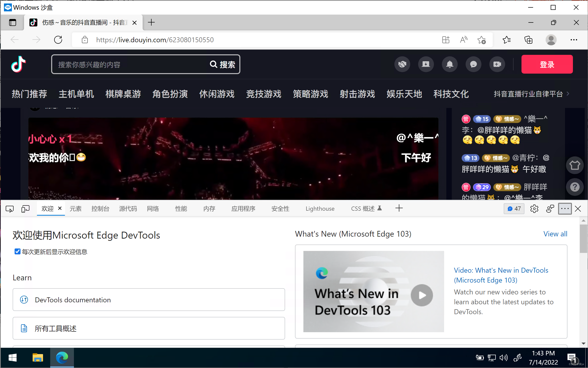This screenshot has width=588, height=368.
Task: Open the help question mark button
Action: [575, 187]
